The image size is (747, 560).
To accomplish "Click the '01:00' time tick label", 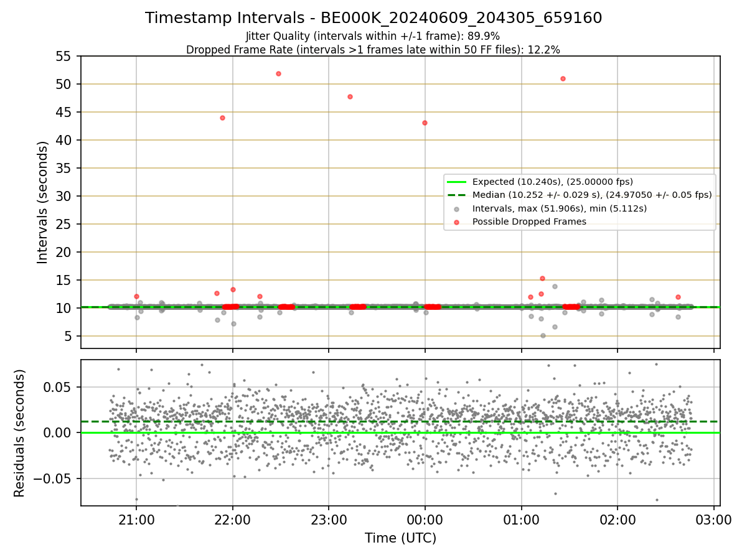I will coord(521,520).
